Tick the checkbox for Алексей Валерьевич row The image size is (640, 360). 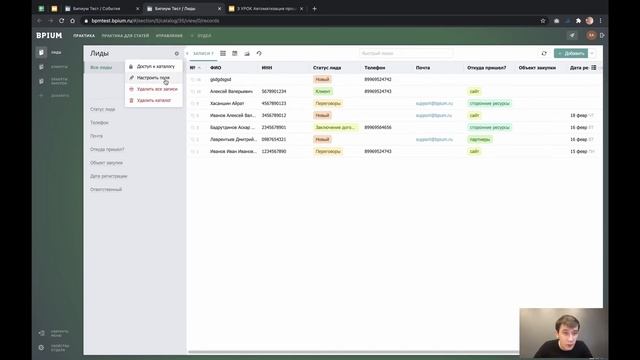coord(192,91)
